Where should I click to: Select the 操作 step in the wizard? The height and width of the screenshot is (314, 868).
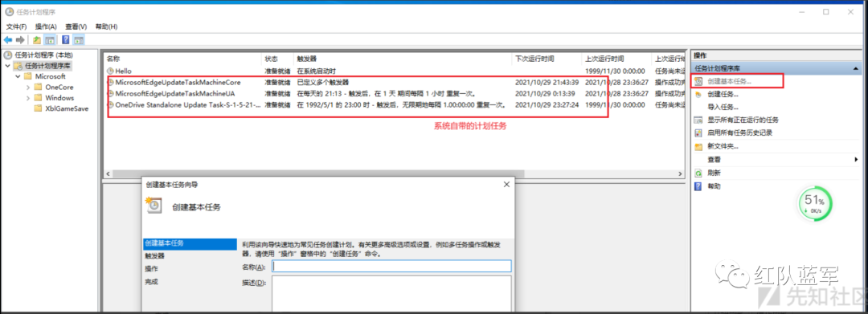point(151,269)
